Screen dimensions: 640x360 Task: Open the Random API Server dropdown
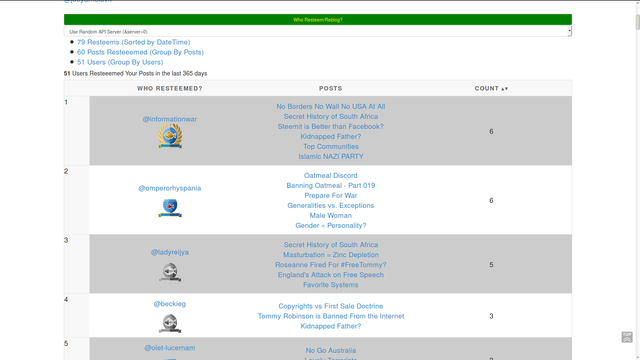pos(318,31)
